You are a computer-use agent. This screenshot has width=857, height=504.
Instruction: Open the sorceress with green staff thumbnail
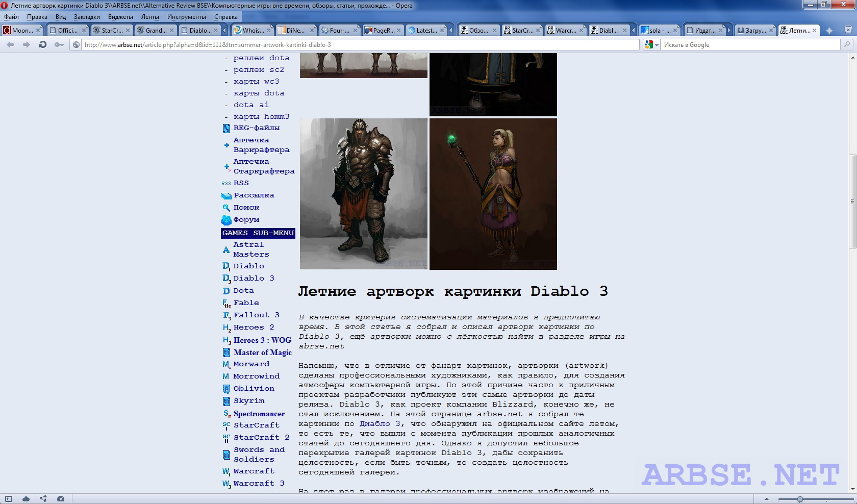[493, 194]
